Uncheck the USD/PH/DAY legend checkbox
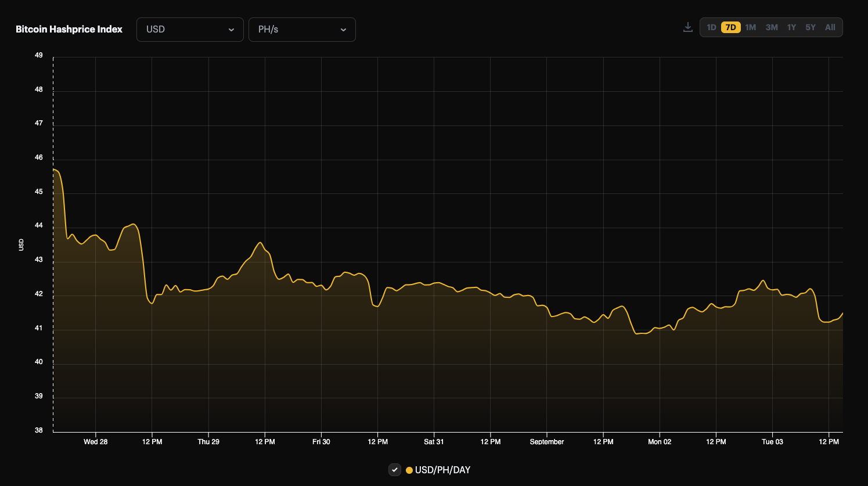The image size is (868, 486). 395,470
